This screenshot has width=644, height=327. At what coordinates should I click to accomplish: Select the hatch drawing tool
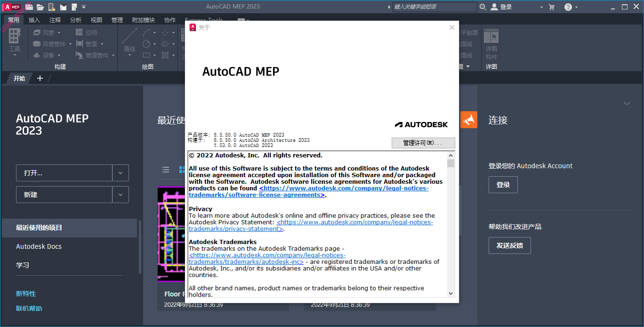coord(165,55)
